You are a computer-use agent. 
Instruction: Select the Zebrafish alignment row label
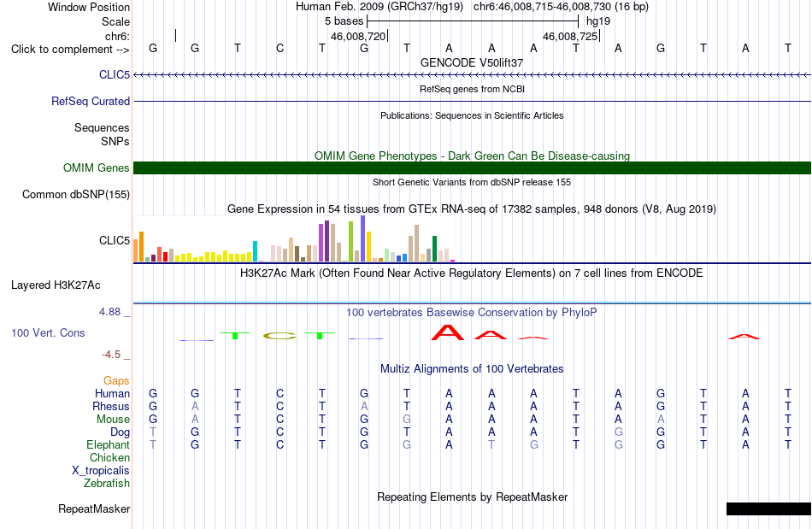107,484
